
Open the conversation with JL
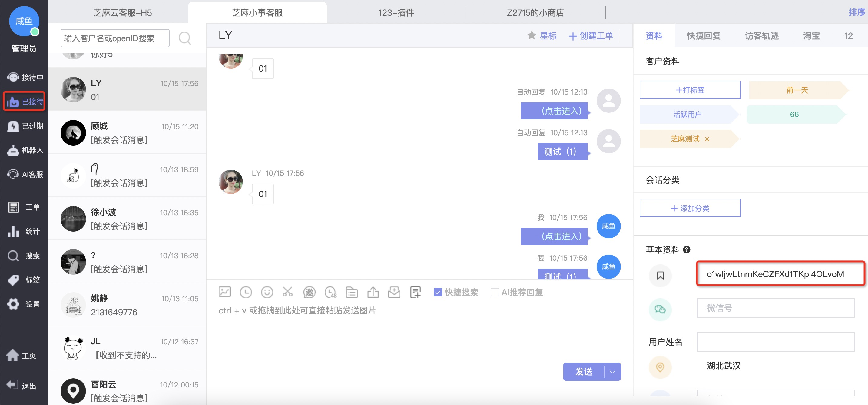pyautogui.click(x=128, y=348)
